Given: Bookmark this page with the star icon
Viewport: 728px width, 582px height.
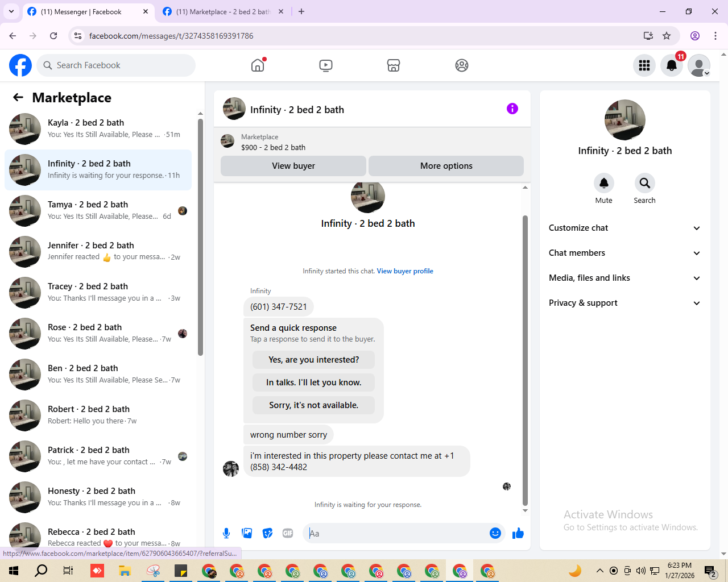Looking at the screenshot, I should pos(667,36).
